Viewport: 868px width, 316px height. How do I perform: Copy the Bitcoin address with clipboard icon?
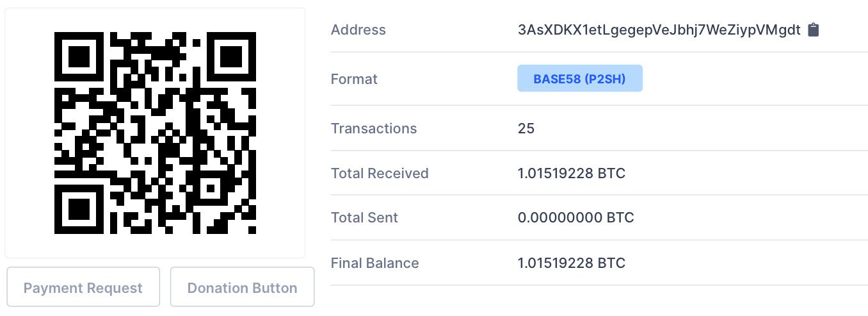point(814,30)
